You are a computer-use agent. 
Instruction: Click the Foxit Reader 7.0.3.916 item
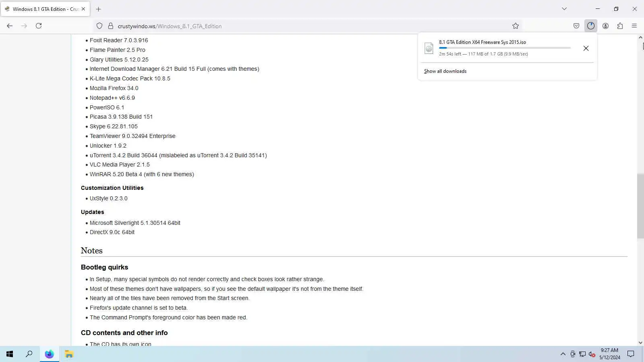[x=119, y=40]
